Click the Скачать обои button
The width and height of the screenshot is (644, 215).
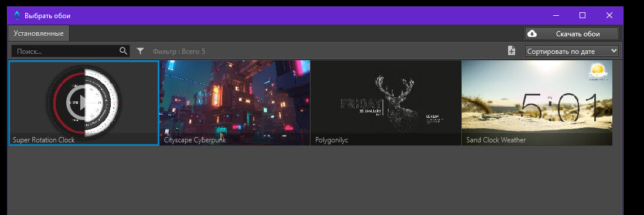click(x=572, y=33)
